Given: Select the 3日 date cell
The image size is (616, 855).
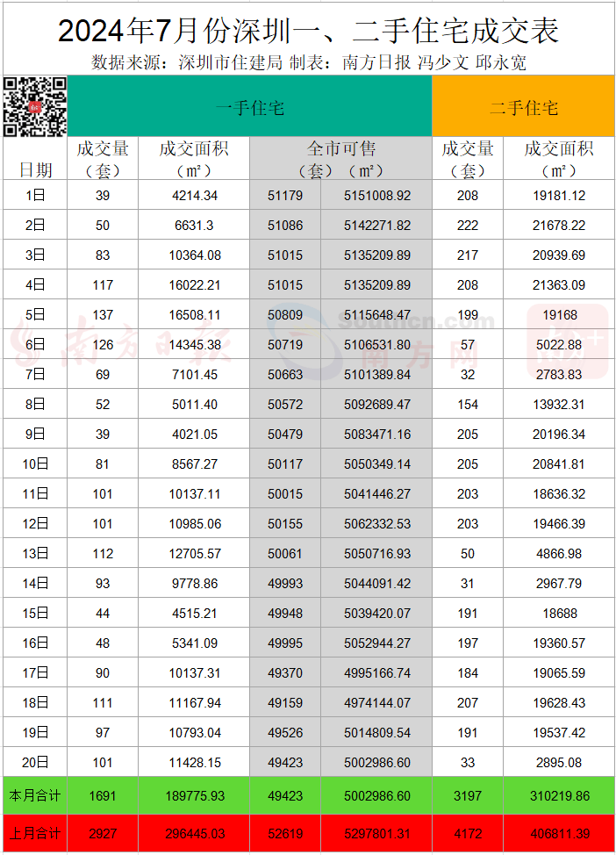Looking at the screenshot, I should pos(35,255).
